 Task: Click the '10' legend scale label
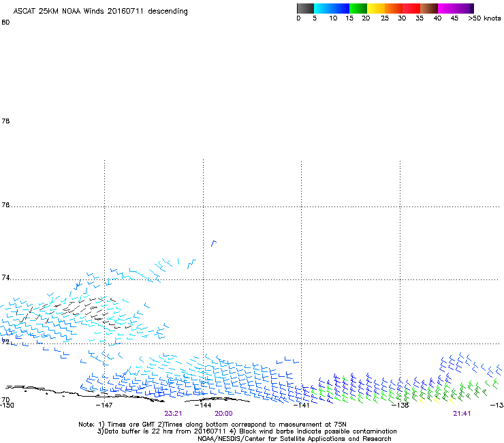point(333,18)
